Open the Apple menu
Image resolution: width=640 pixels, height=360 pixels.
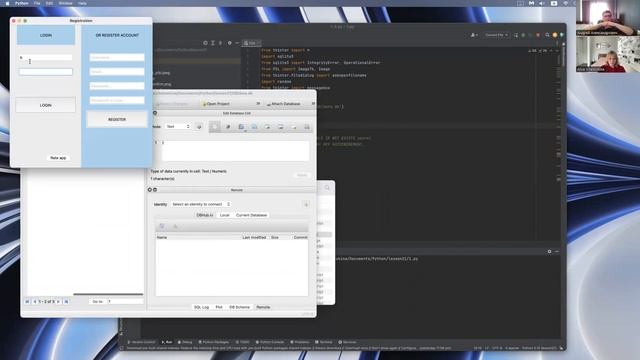point(7,3)
